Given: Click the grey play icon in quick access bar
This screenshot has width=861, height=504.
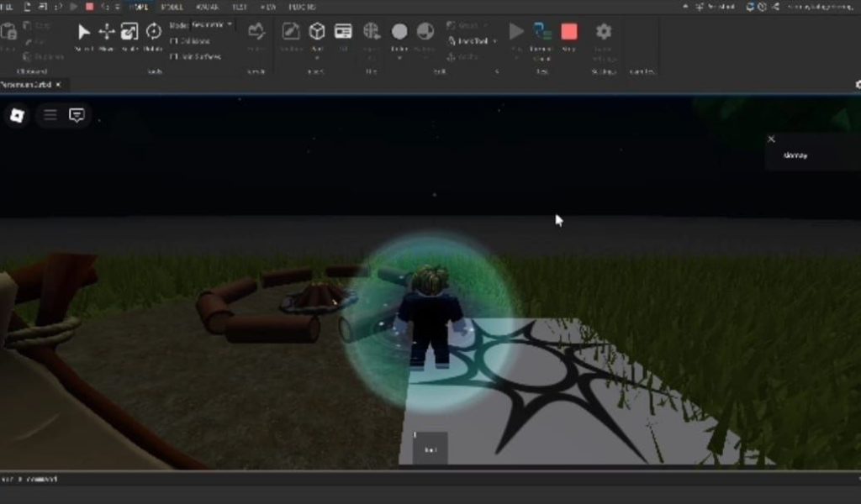Looking at the screenshot, I should pos(74,7).
